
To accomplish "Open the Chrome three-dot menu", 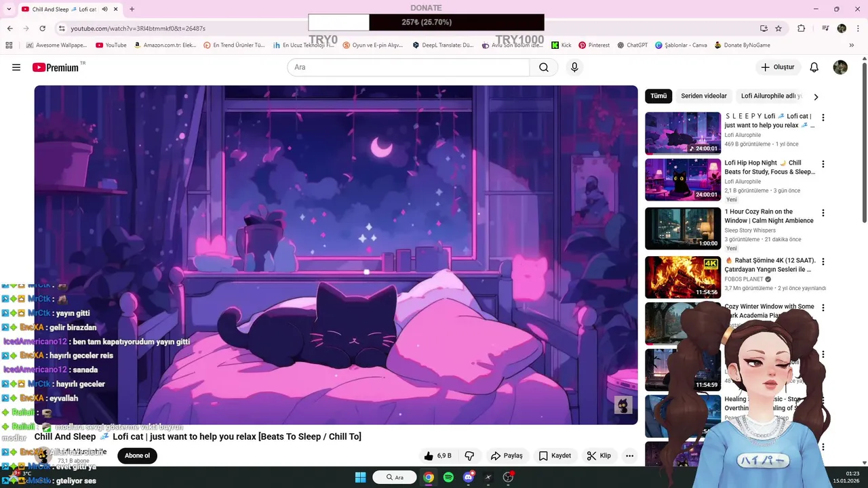I will tap(857, 28).
